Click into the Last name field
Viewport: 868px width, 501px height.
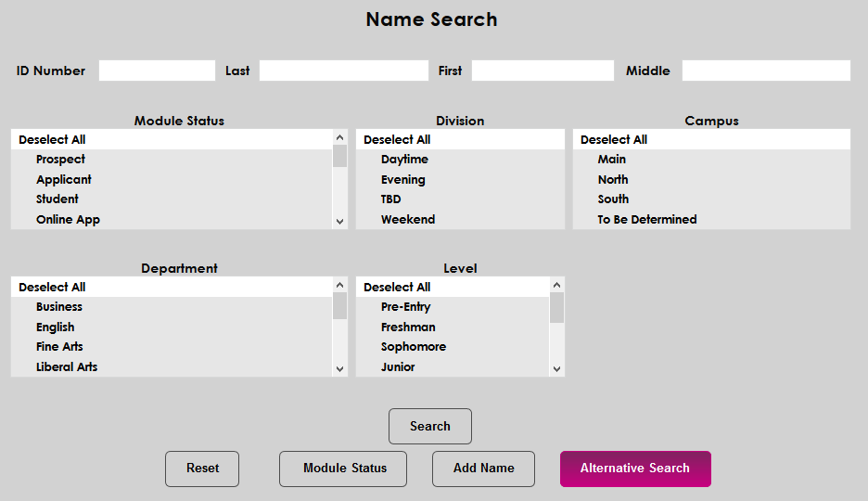pyautogui.click(x=343, y=71)
